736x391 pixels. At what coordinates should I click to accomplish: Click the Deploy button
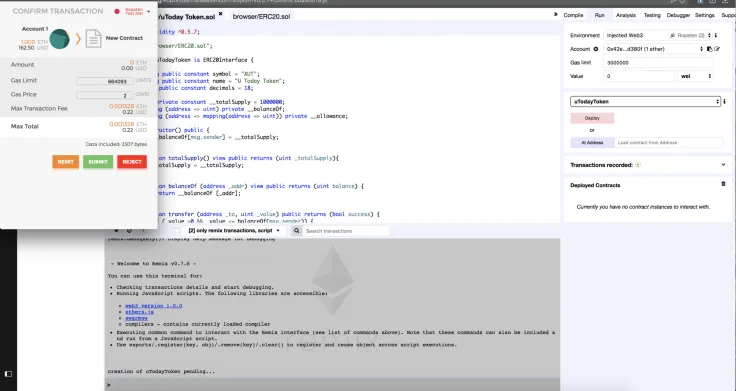(592, 118)
